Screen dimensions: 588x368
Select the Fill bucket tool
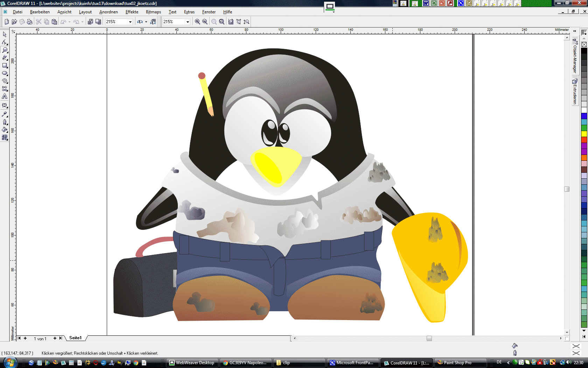click(5, 130)
